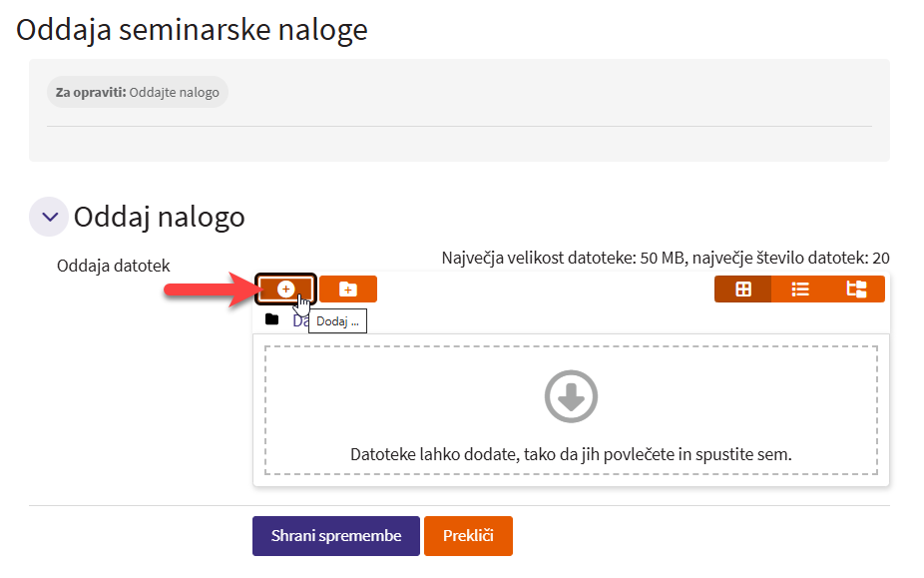Screen dimensions: 924x578
Task: Click the Datoteke lahko dodate drop zone text
Action: click(571, 454)
